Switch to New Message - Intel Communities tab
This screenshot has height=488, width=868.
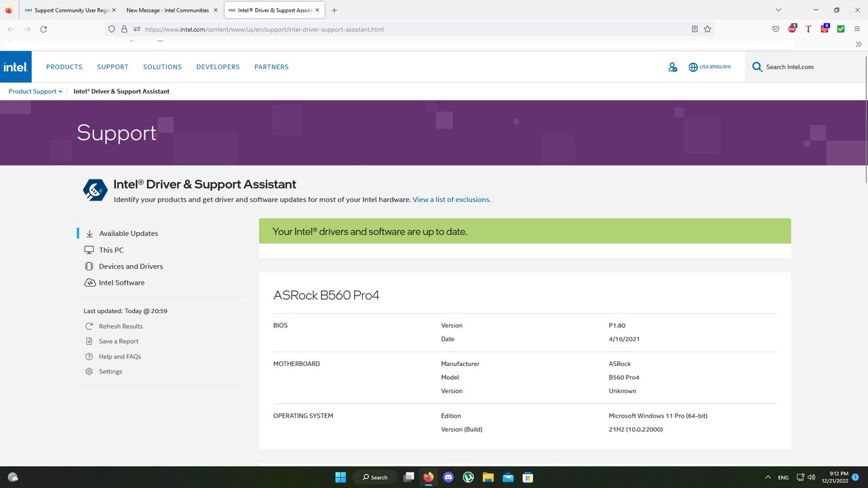click(x=172, y=10)
